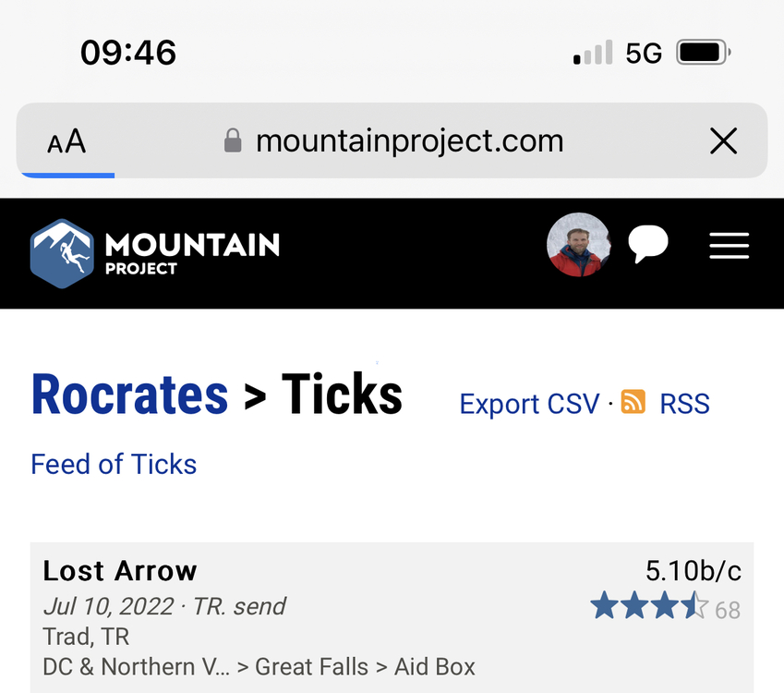
Task: Click the Mountain Project hexagon logo
Action: [x=62, y=253]
